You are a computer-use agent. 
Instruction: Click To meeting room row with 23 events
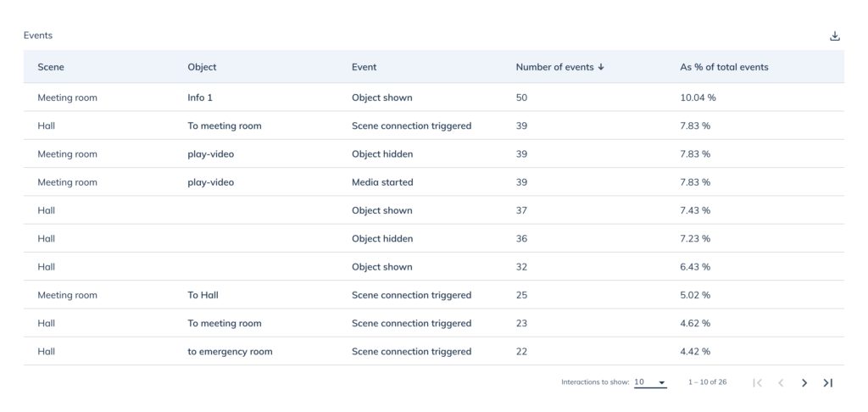coord(434,323)
